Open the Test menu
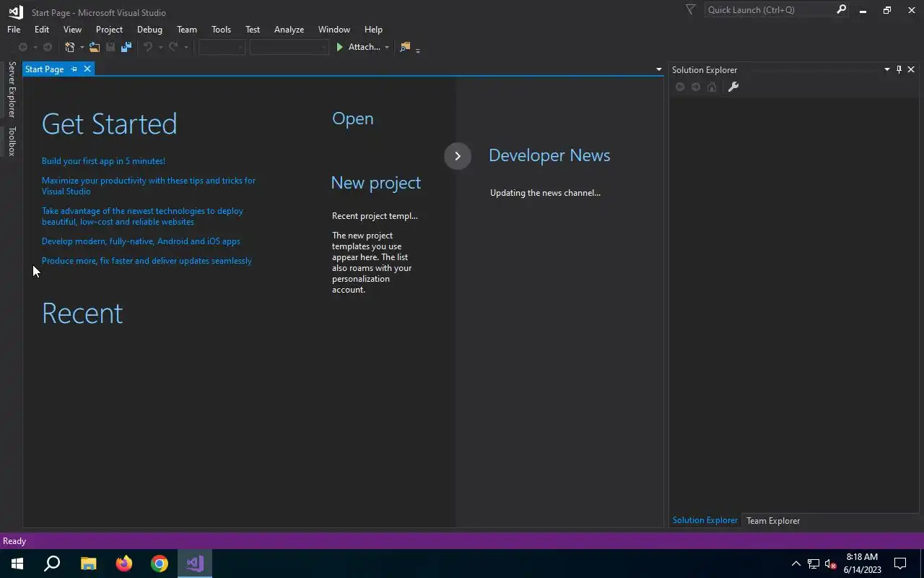This screenshot has width=924, height=578. point(253,30)
